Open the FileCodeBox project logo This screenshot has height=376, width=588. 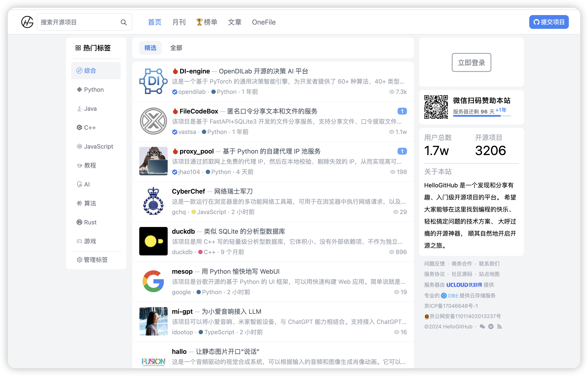click(x=153, y=121)
